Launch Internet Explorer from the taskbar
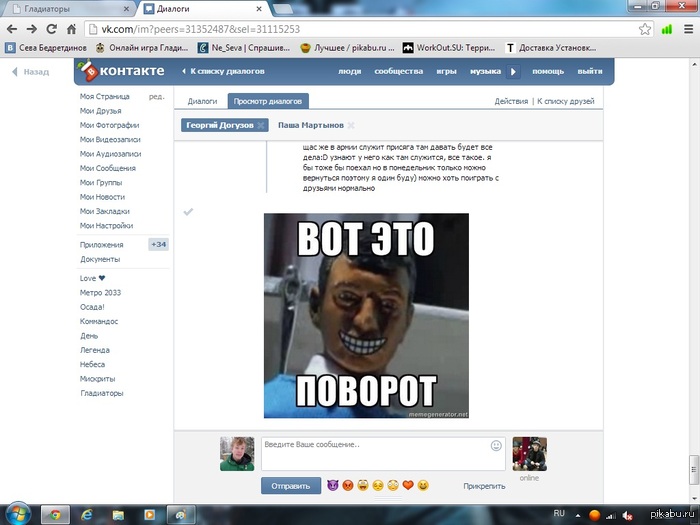This screenshot has width=700, height=525. tap(86, 515)
